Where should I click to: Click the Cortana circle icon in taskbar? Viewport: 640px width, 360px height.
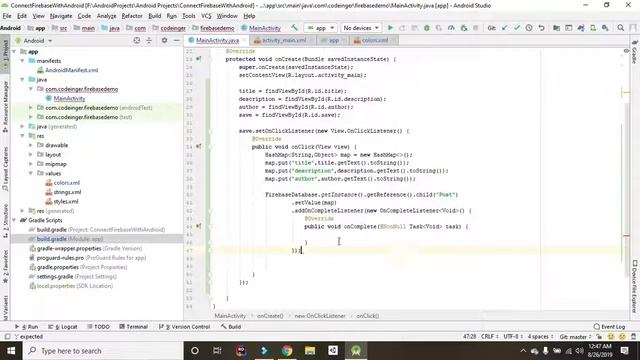195,351
